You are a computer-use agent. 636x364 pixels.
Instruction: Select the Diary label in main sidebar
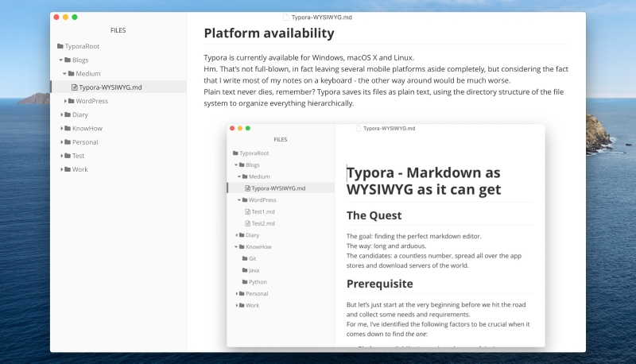point(80,114)
